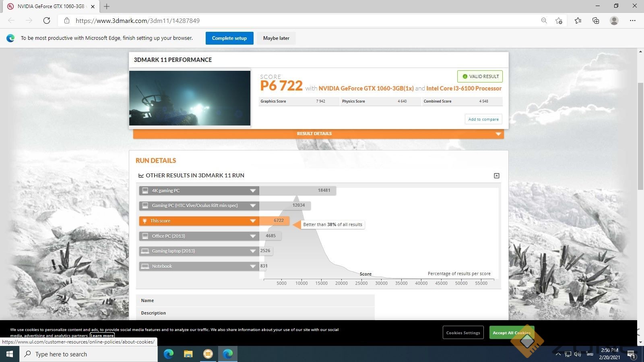Screen dimensions: 644x362
Task: Collapse the Other Results in 3DMark 11 Run section
Action: (497, 176)
